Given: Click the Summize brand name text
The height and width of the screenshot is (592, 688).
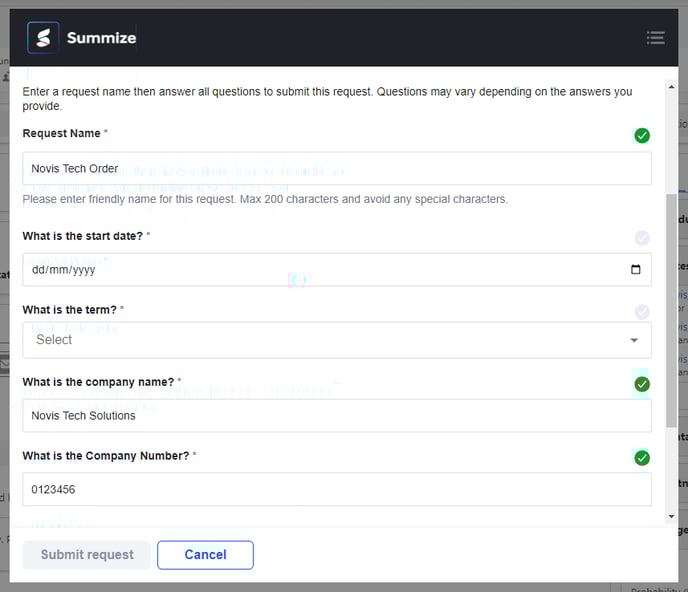Looking at the screenshot, I should click(101, 38).
